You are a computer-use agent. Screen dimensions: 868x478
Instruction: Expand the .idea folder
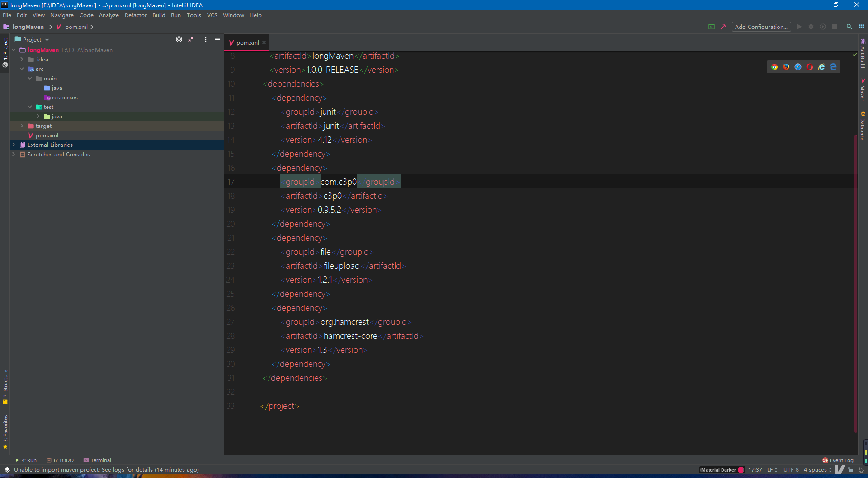coord(22,60)
